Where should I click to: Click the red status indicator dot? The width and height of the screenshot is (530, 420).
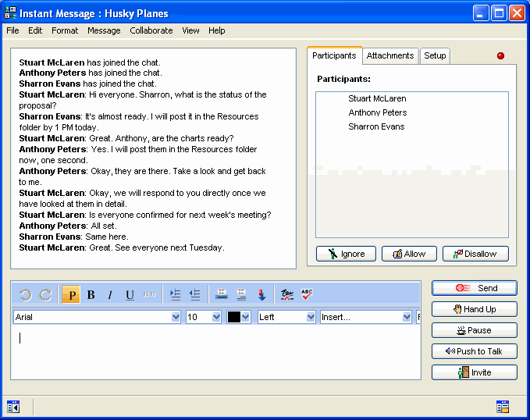500,56
